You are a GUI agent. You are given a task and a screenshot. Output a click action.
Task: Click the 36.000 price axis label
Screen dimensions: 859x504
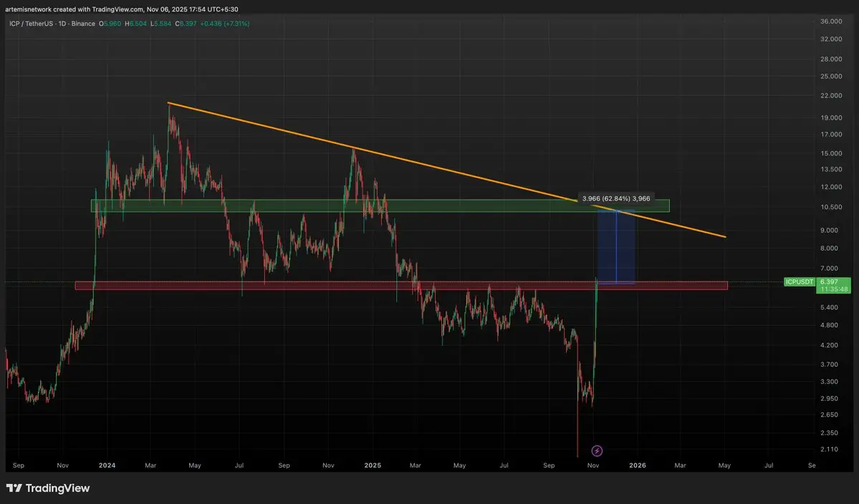click(830, 21)
